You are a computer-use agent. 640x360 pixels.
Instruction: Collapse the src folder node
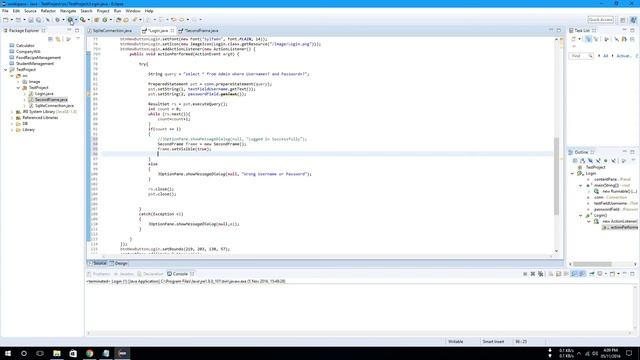coord(12,76)
